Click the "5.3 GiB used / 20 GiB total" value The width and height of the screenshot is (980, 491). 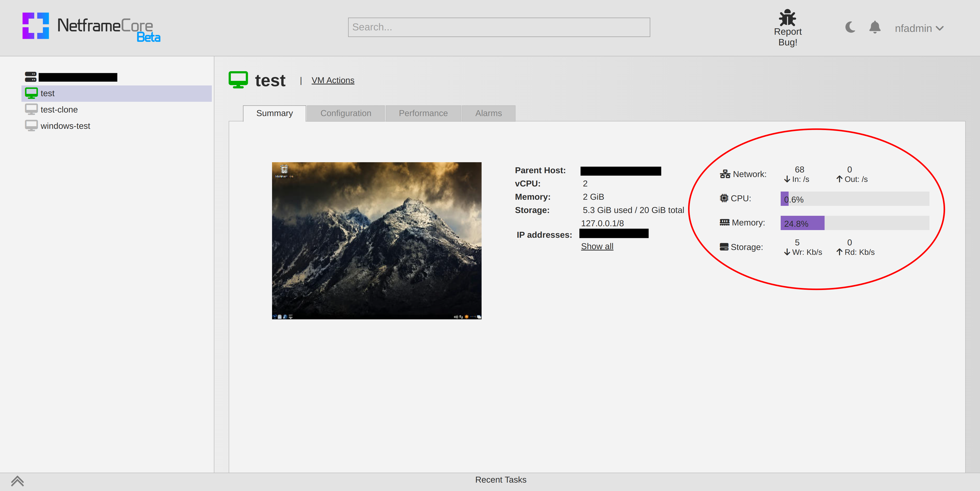click(633, 210)
